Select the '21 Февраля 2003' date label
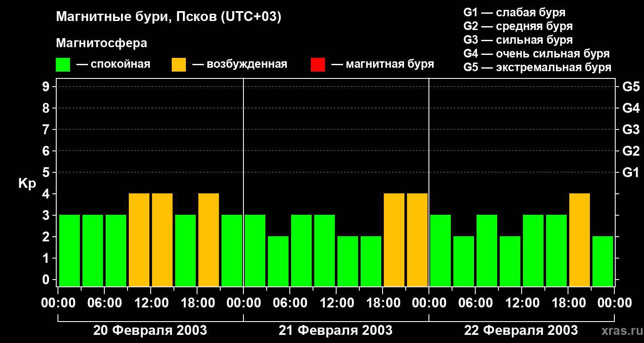This screenshot has height=343, width=644. (335, 331)
